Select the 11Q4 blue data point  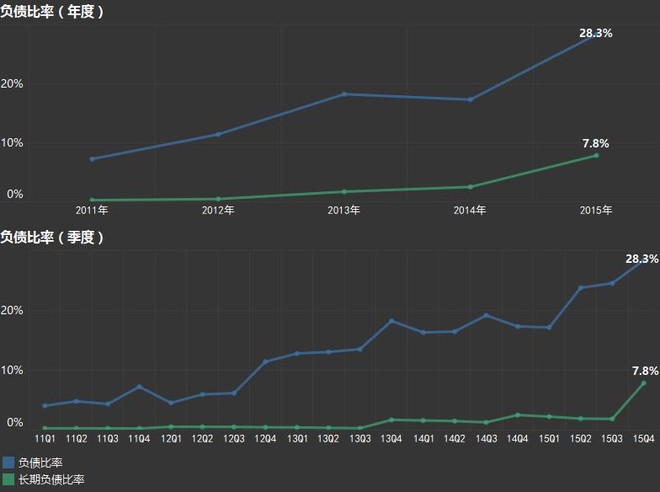[x=140, y=386]
